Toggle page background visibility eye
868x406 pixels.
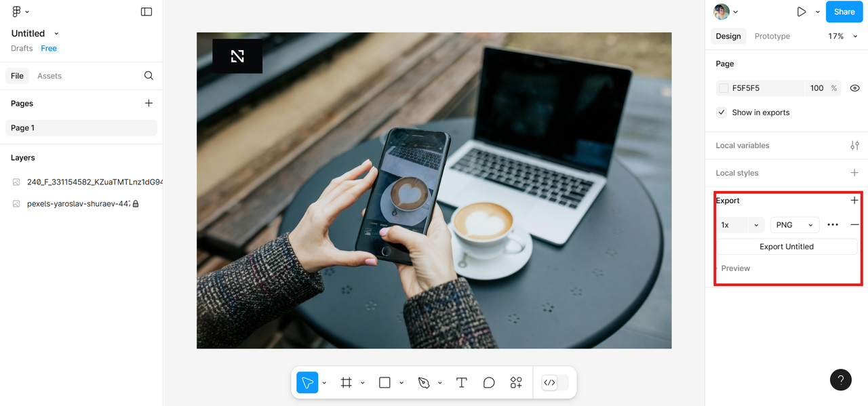click(x=854, y=88)
